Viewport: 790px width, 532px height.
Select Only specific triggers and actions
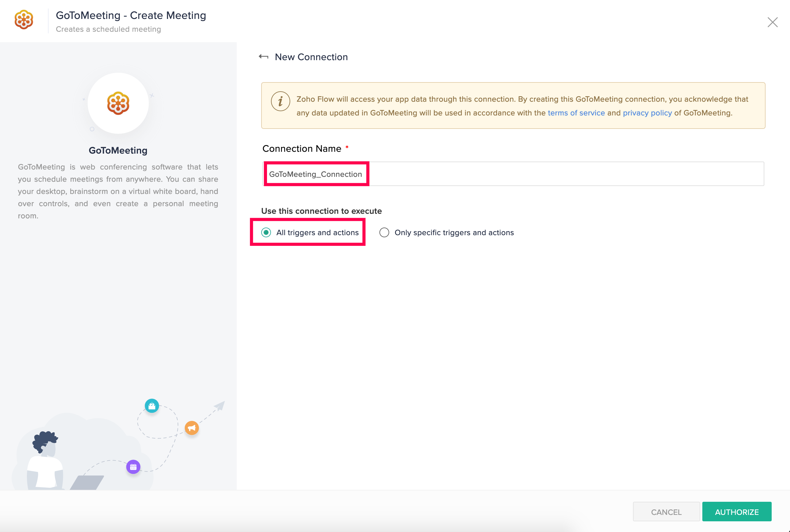pyautogui.click(x=384, y=232)
